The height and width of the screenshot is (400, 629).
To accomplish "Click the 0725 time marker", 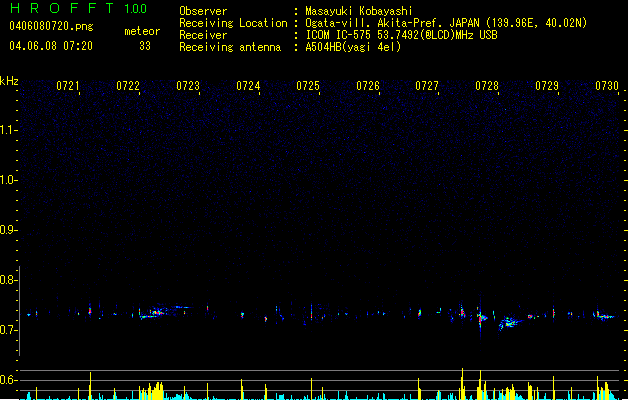I will click(x=308, y=86).
